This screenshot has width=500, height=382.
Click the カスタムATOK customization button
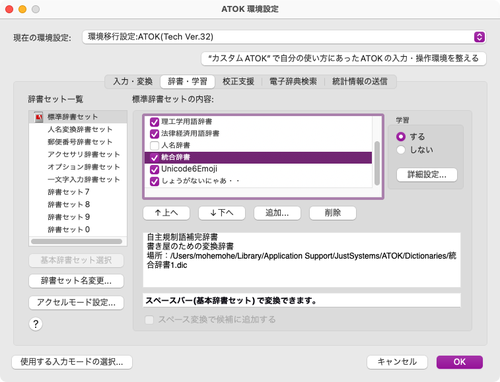click(x=343, y=58)
